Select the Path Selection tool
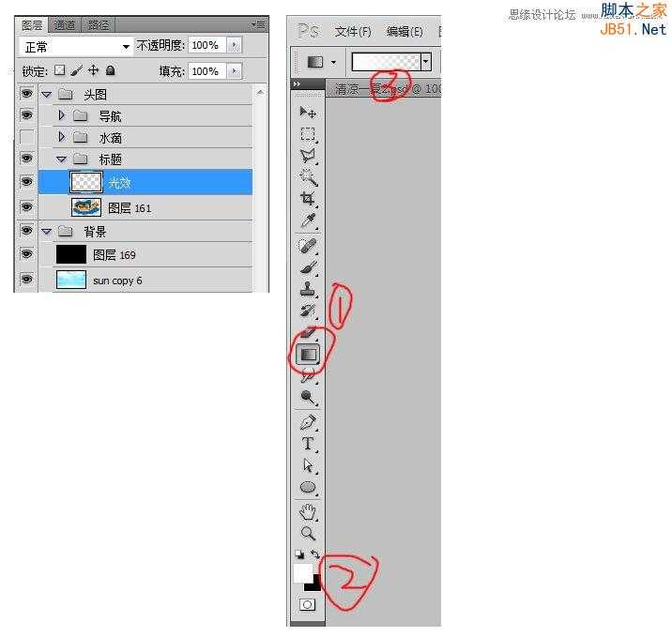The image size is (672, 637). click(308, 465)
